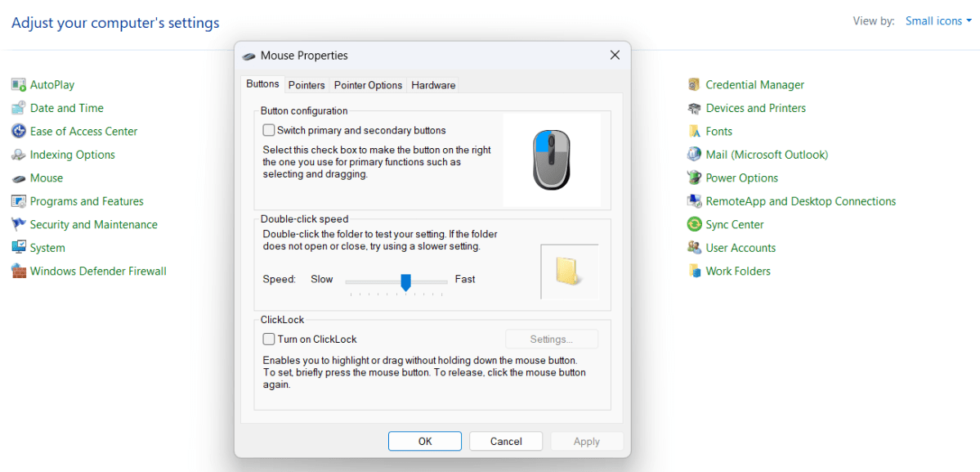Viewport: 980px width, 472px height.
Task: Open Ease of Access Center icon
Action: pos(18,131)
